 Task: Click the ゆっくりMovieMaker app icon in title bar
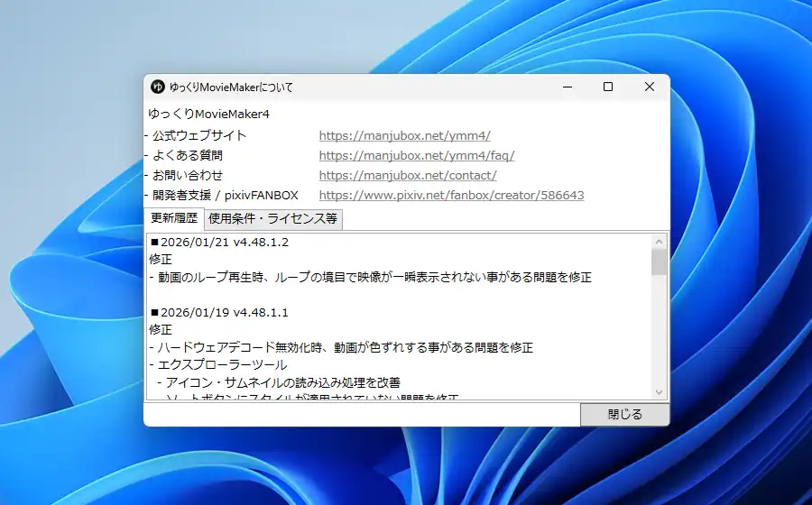point(157,87)
